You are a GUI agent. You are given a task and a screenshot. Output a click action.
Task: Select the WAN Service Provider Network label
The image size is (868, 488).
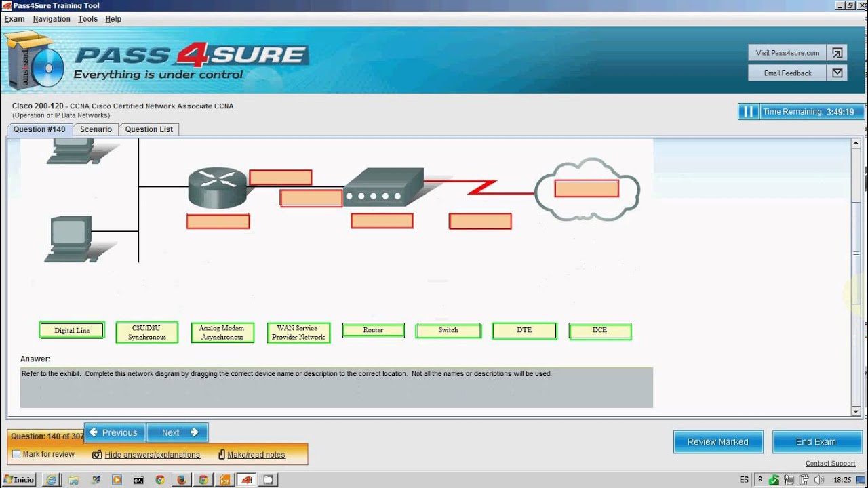[298, 332]
